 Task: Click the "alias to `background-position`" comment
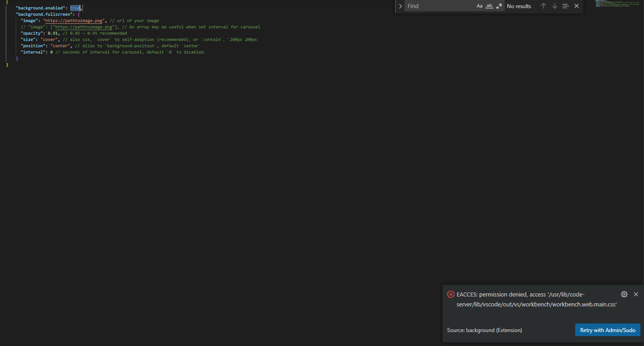click(138, 46)
